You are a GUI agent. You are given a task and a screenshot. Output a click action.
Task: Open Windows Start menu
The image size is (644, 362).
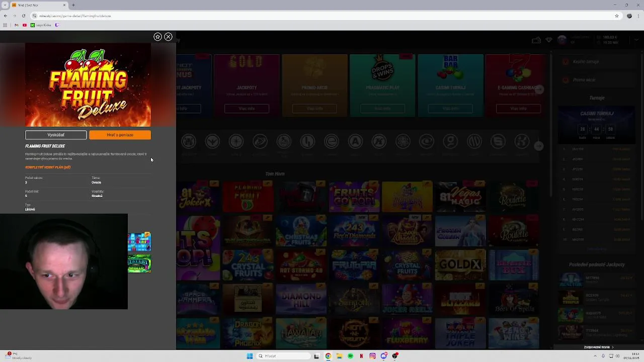tap(250, 356)
